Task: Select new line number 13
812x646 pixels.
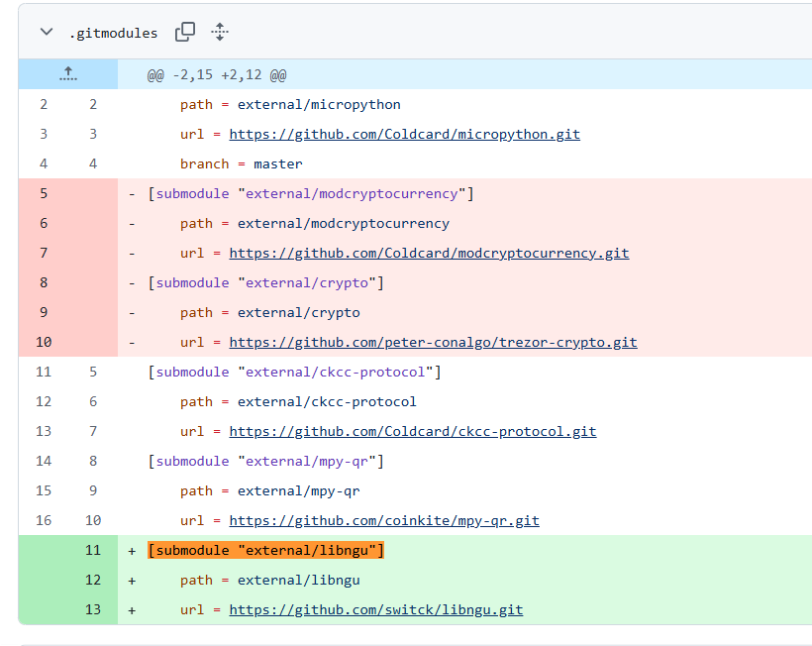Action: [93, 609]
